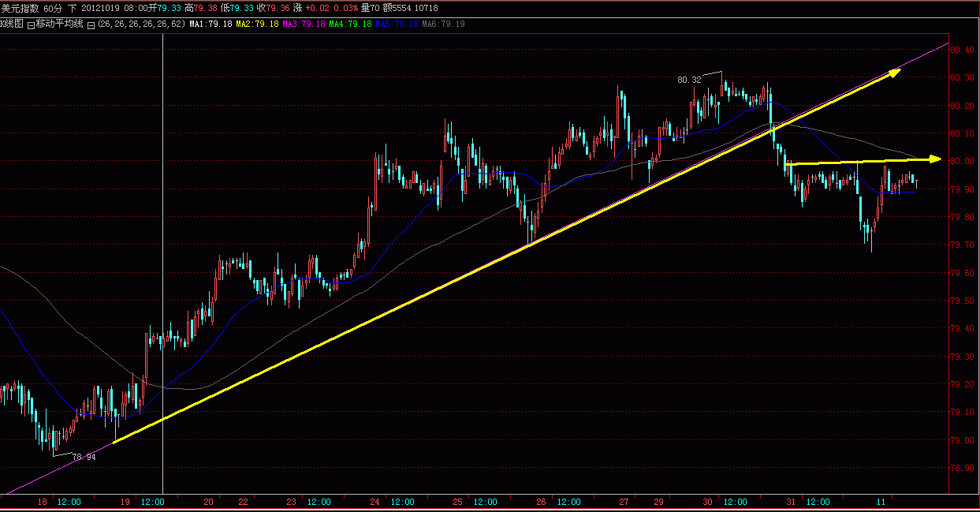The height and width of the screenshot is (512, 980).
Task: Select the gray MA6:79.19 legend
Action: tap(443, 24)
